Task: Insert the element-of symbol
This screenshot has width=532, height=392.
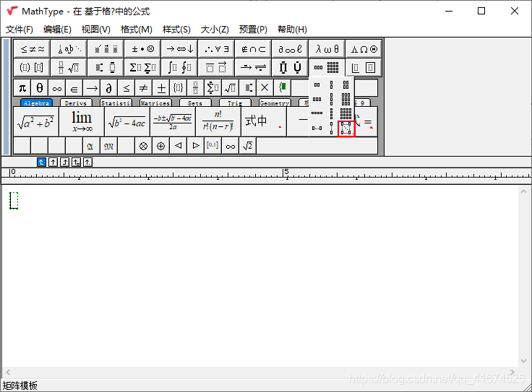Action: (74, 88)
